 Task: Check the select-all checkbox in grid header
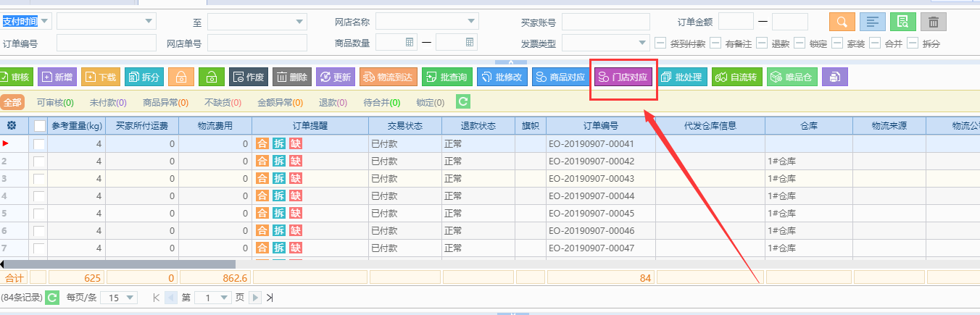tap(38, 126)
